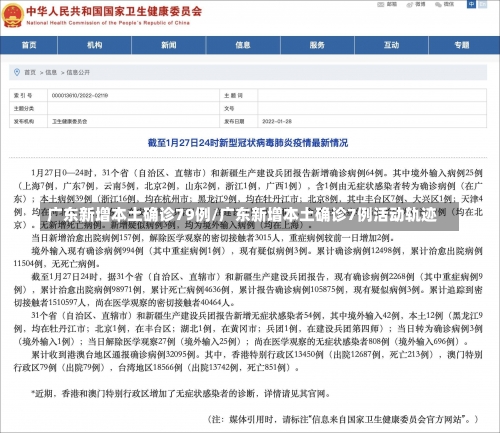Click the breadcrumb location pin icon
This screenshot has height=433, width=500.
tap(17, 72)
